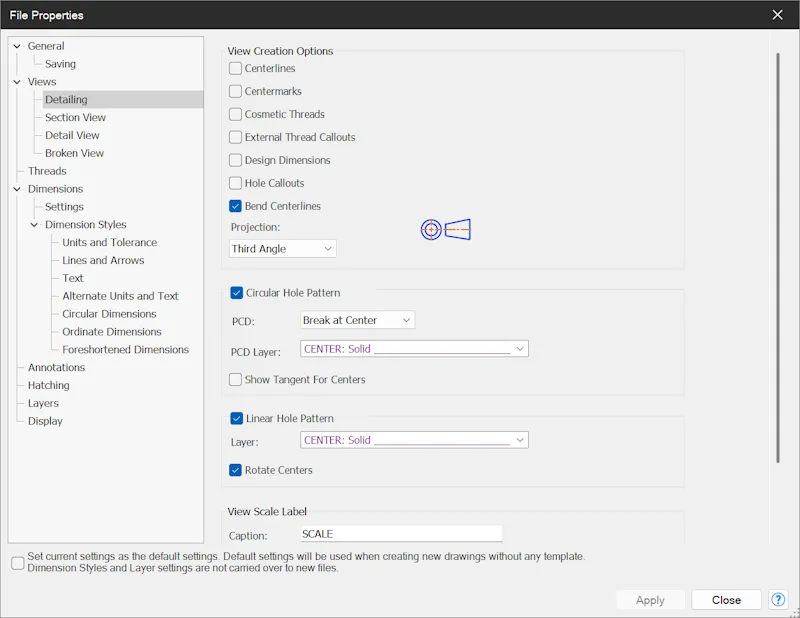
Task: Select Saving in the settings tree
Action: 60,64
